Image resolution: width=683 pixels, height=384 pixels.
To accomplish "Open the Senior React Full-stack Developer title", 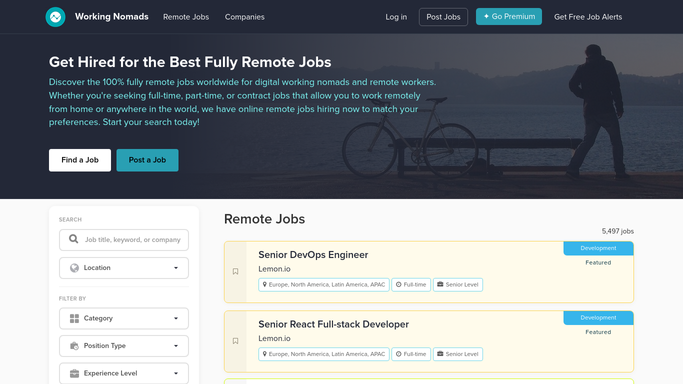I will click(x=334, y=324).
